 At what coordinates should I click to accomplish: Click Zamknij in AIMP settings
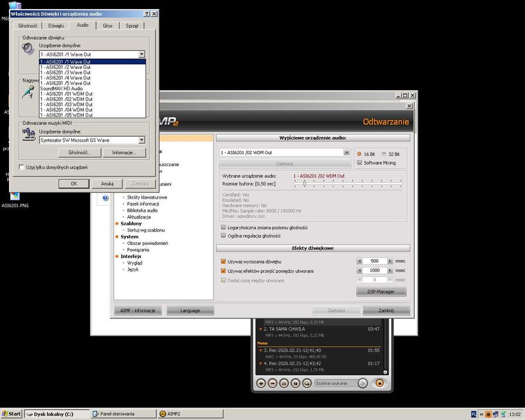386,310
